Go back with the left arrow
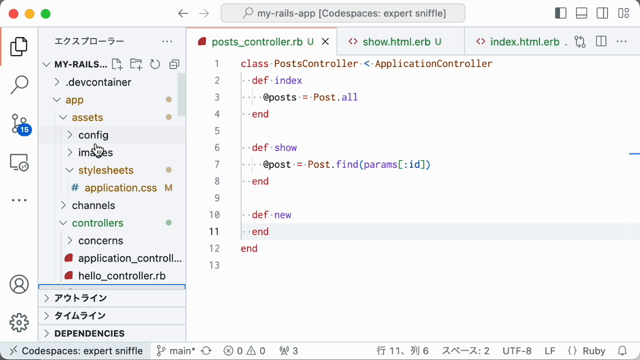Viewport: 640px width, 360px height. 183,13
